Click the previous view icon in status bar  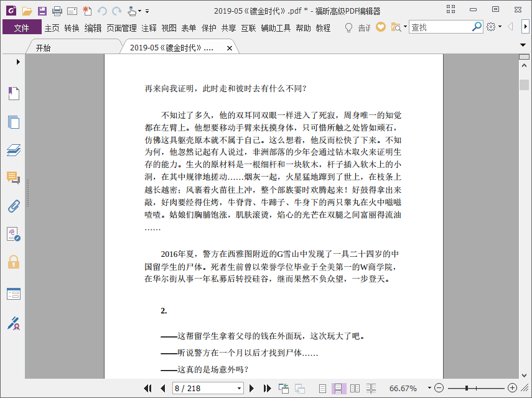284,389
